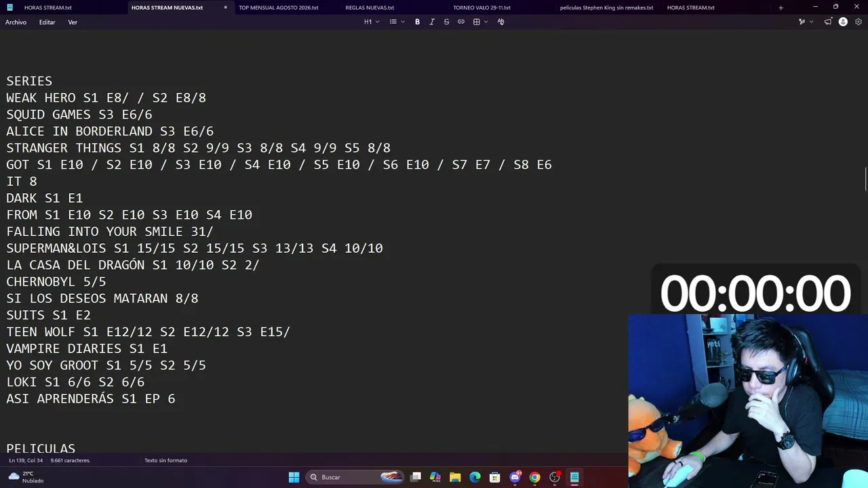Screen dimensions: 868x488
Task: Click the YO SOY GROOT line
Action: 106,365
